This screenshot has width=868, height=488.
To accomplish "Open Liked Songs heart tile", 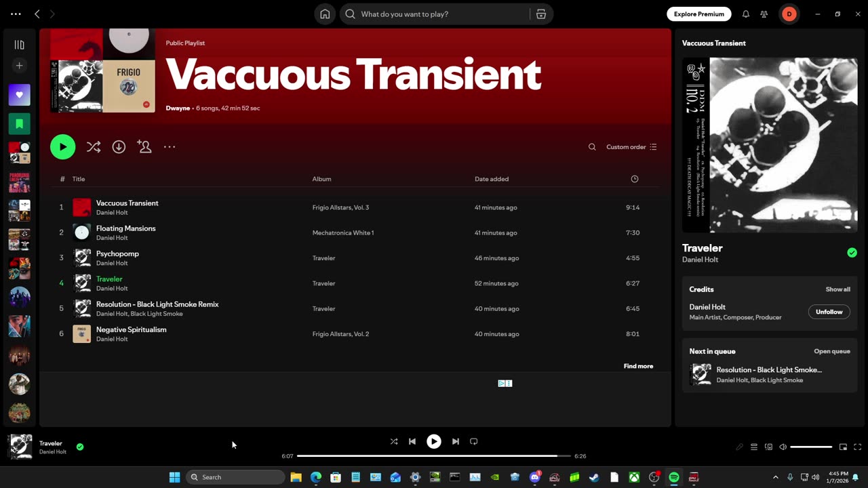I will pyautogui.click(x=20, y=95).
